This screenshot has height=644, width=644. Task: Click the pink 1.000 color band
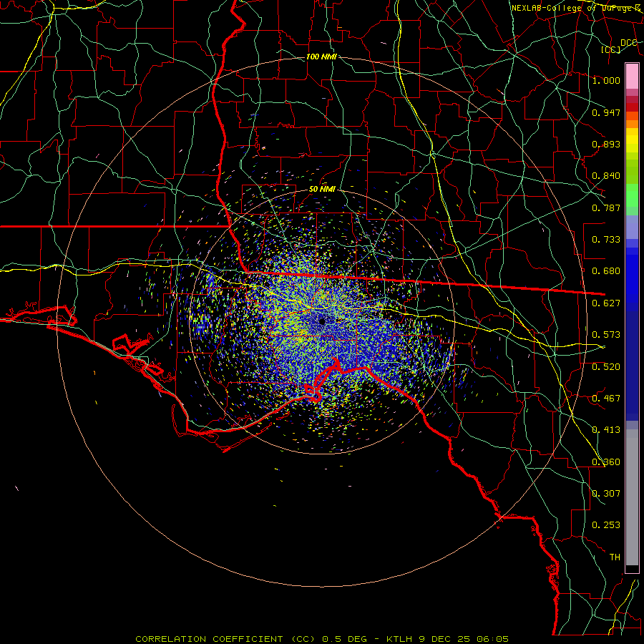pos(632,76)
